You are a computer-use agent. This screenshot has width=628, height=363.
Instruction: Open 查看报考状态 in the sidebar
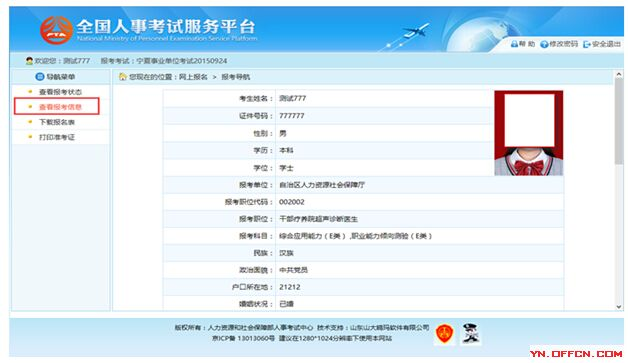coord(60,92)
